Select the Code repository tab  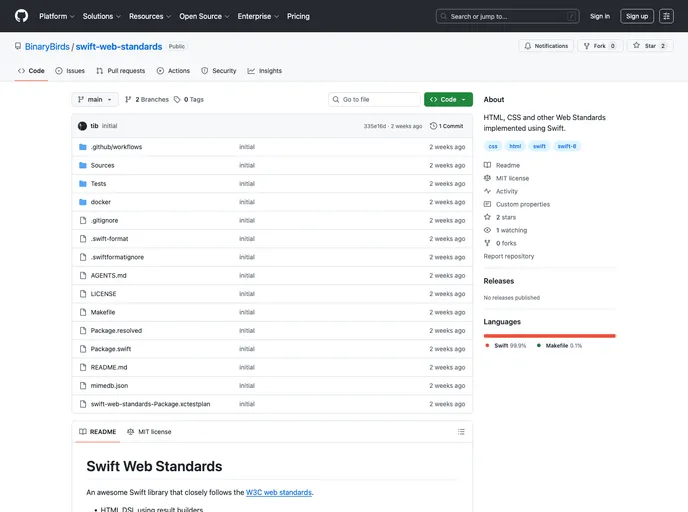tap(31, 71)
